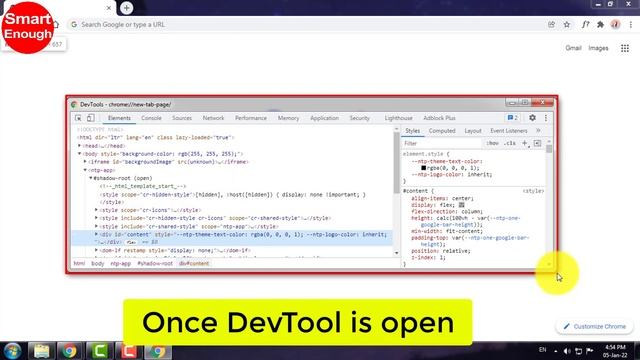Collapse the #shadow-root (open) node
The width and height of the screenshot is (640, 360).
pos(91,178)
